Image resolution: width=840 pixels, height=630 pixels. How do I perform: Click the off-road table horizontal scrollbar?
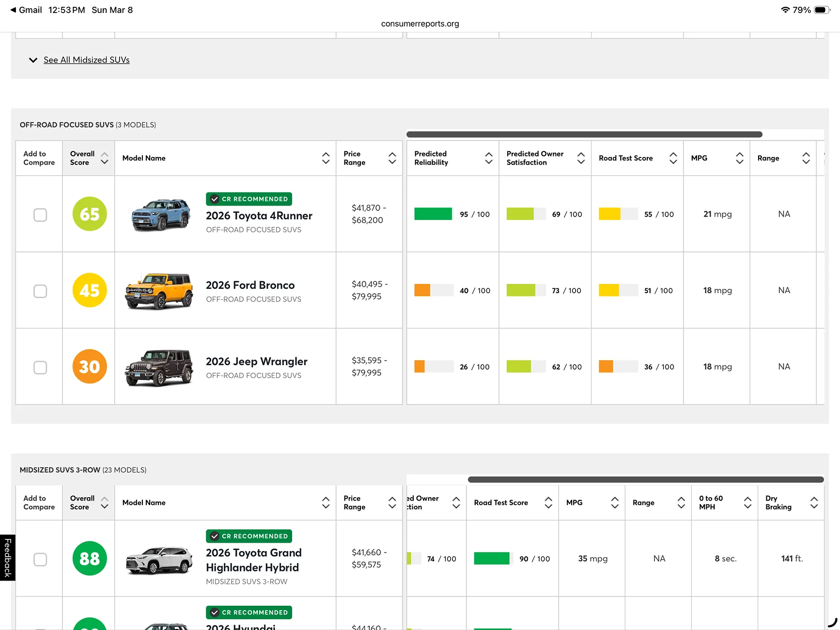click(584, 134)
